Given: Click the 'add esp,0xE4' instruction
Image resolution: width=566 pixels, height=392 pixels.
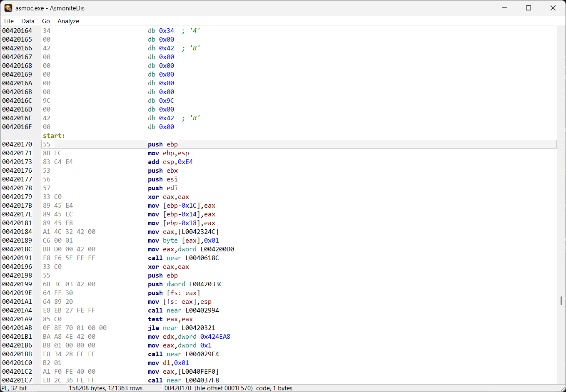Looking at the screenshot, I should coord(170,162).
